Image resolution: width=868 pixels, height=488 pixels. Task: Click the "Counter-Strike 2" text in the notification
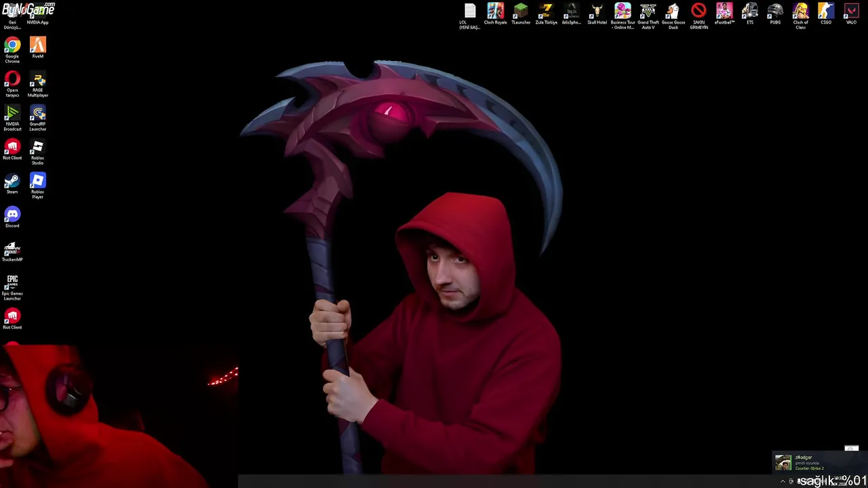tap(809, 468)
